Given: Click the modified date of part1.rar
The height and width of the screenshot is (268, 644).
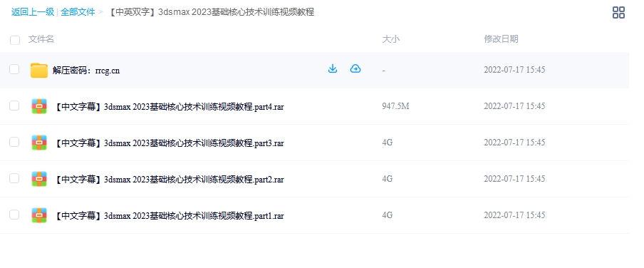Looking at the screenshot, I should [514, 215].
